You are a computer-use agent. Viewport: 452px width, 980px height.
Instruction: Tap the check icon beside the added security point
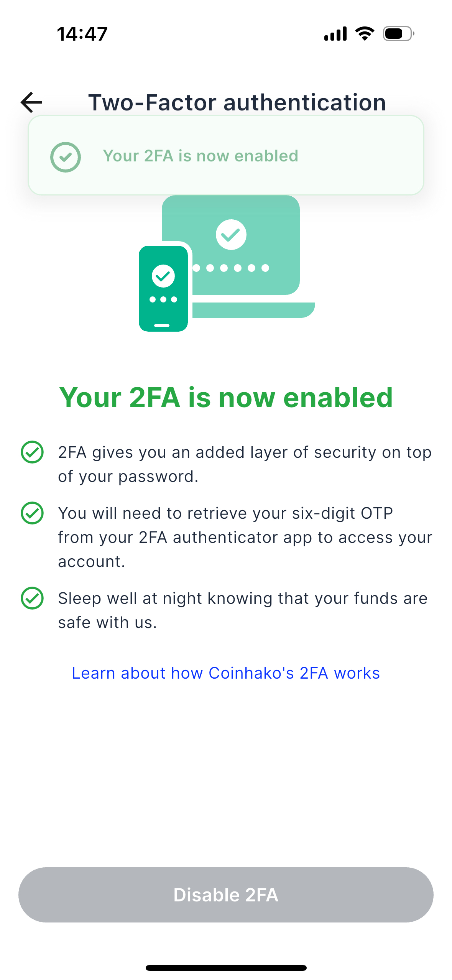(x=32, y=452)
